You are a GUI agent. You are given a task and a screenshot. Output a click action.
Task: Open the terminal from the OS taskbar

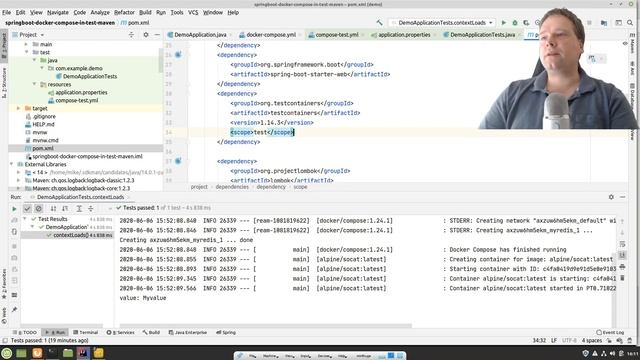point(52,353)
